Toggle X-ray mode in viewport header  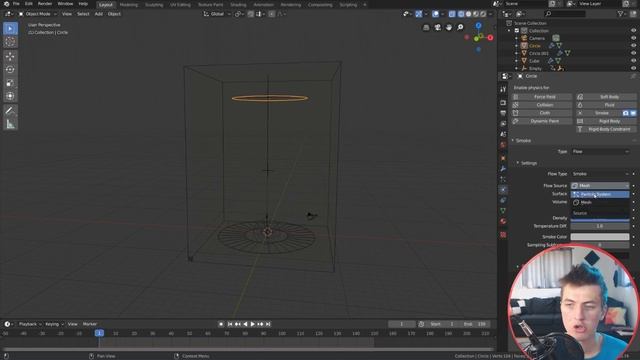click(452, 14)
